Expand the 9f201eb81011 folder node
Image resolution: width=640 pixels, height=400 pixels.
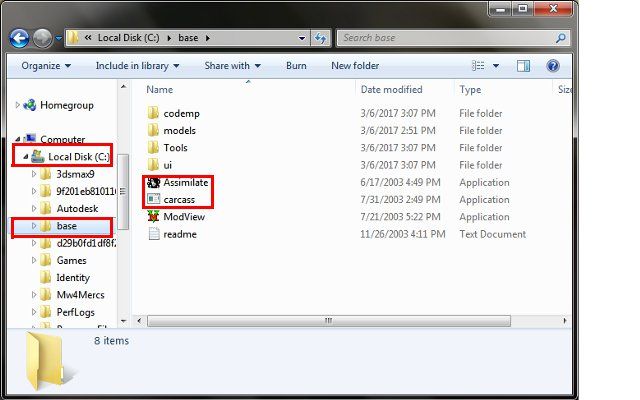(34, 191)
